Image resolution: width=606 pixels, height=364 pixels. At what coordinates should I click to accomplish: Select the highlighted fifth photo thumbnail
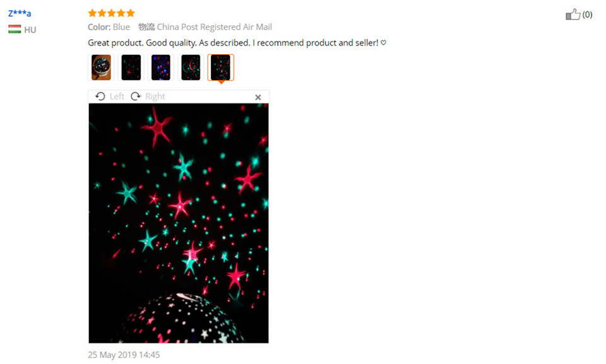coord(221,68)
